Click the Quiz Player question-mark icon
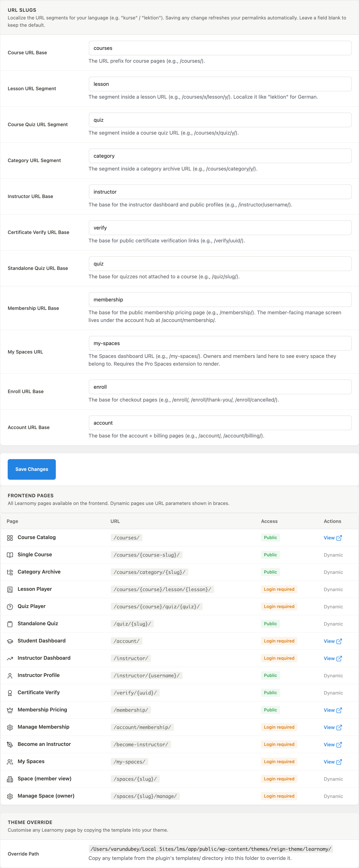Image resolution: width=359 pixels, height=868 pixels. (10, 607)
